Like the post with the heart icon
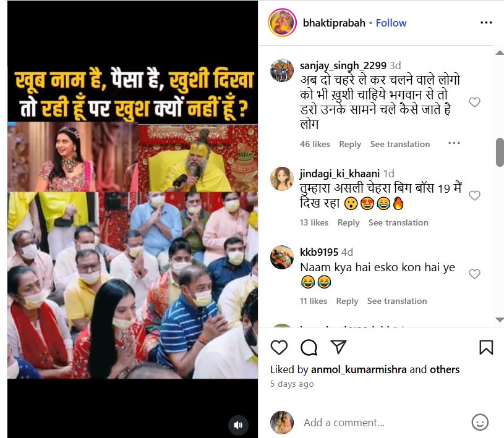The height and width of the screenshot is (438, 504). point(279,347)
